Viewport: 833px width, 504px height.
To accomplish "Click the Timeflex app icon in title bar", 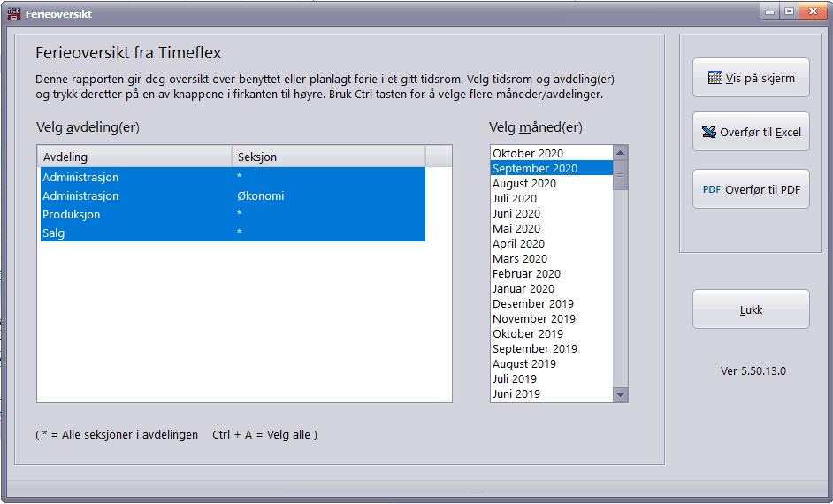I will [x=12, y=14].
